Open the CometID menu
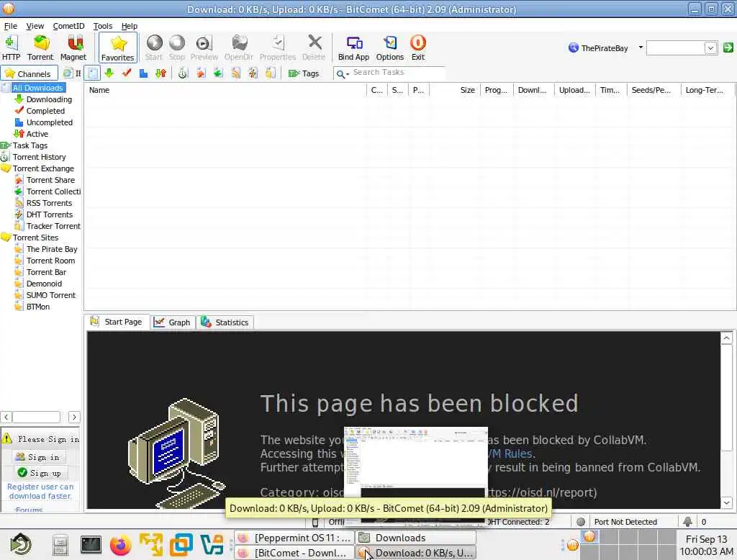 point(68,26)
